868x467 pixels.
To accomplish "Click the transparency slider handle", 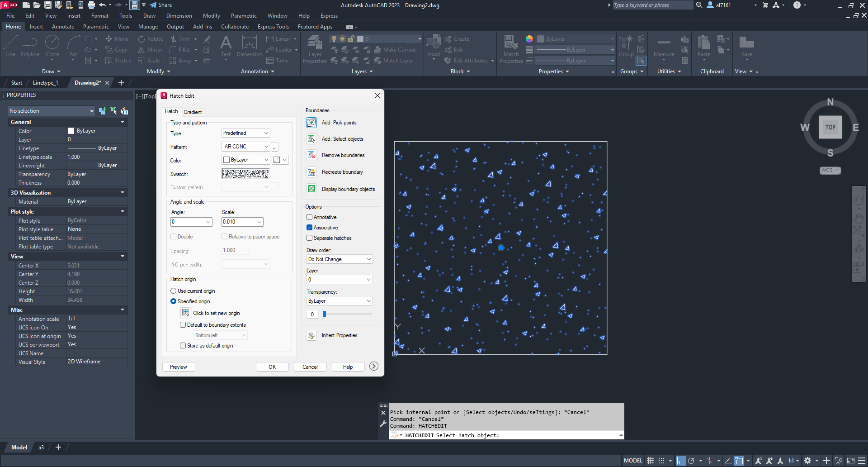I will pyautogui.click(x=325, y=314).
